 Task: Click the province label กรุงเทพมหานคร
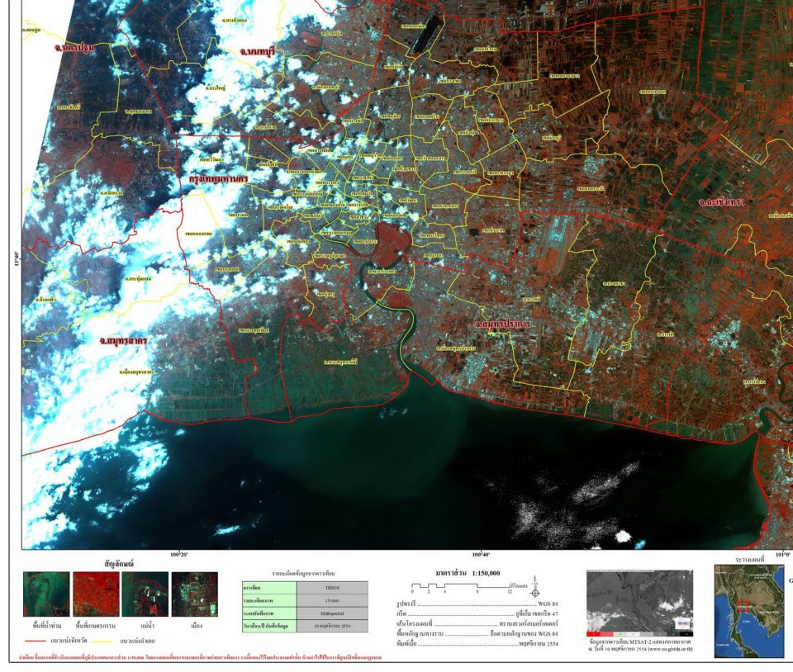[x=218, y=179]
